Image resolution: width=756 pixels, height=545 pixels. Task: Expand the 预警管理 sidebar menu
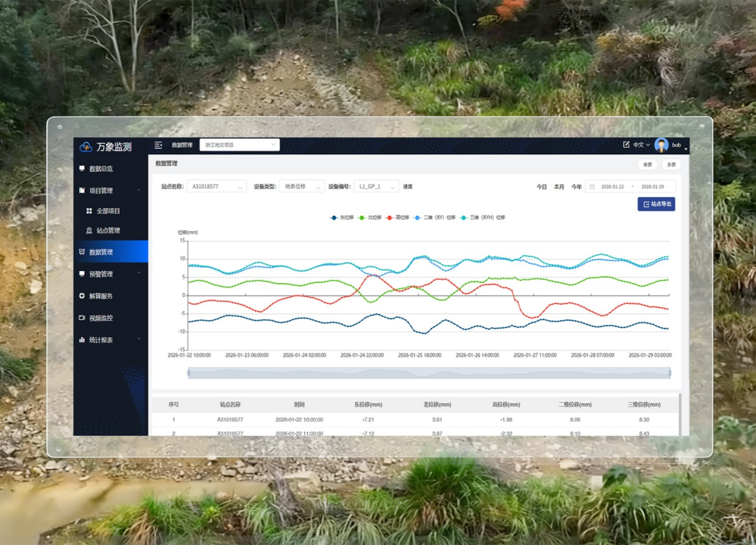pyautogui.click(x=111, y=274)
